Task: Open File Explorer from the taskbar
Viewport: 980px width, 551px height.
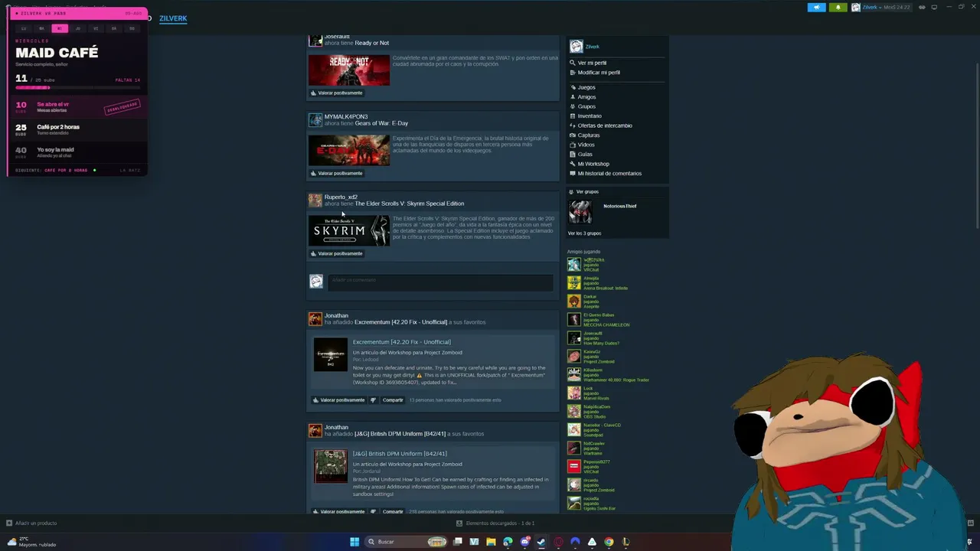Action: click(x=491, y=542)
